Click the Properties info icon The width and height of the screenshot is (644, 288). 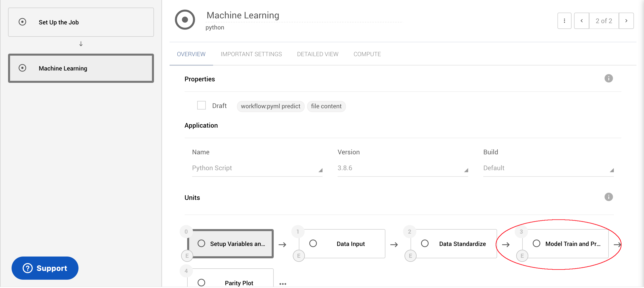[x=609, y=79]
